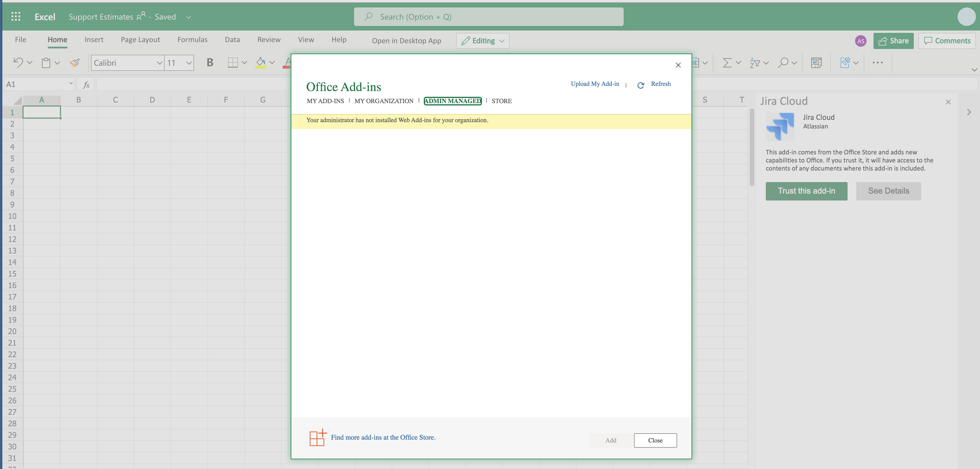Launch the Analyze Data tool
The height and width of the screenshot is (469, 980).
pos(816,63)
